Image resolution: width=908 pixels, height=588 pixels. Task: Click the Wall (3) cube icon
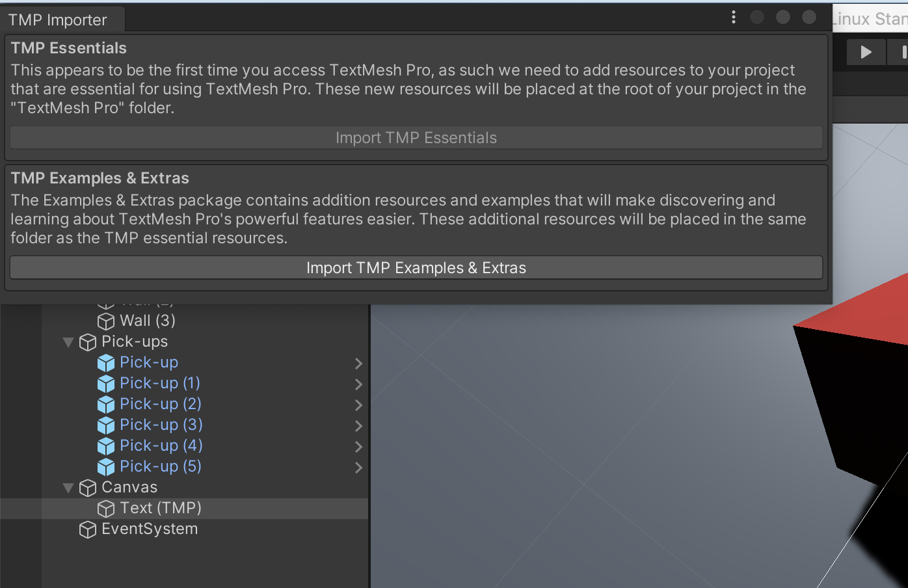(106, 321)
